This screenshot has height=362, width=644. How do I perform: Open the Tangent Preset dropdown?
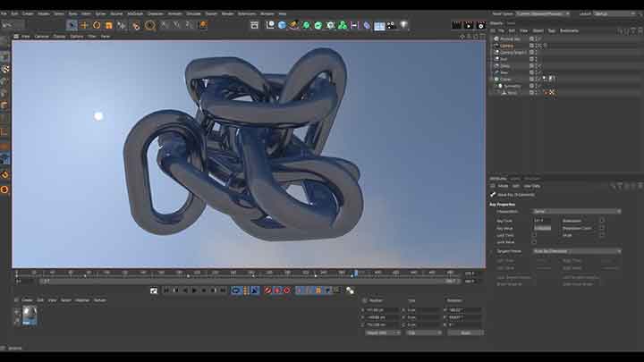(577, 251)
